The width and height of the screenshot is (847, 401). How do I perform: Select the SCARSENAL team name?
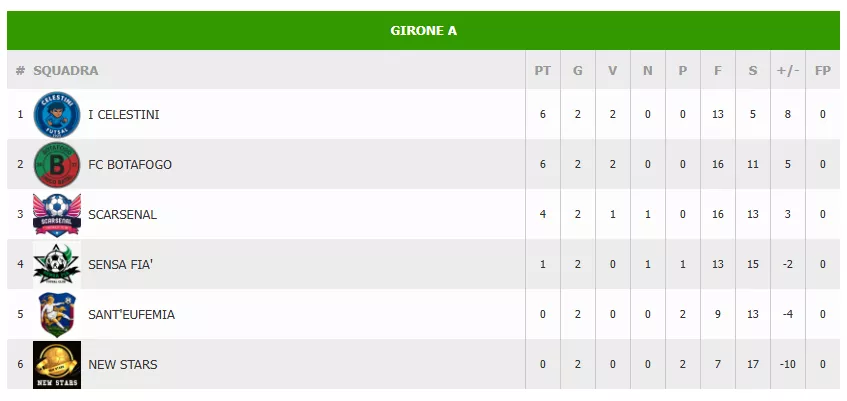coord(122,215)
